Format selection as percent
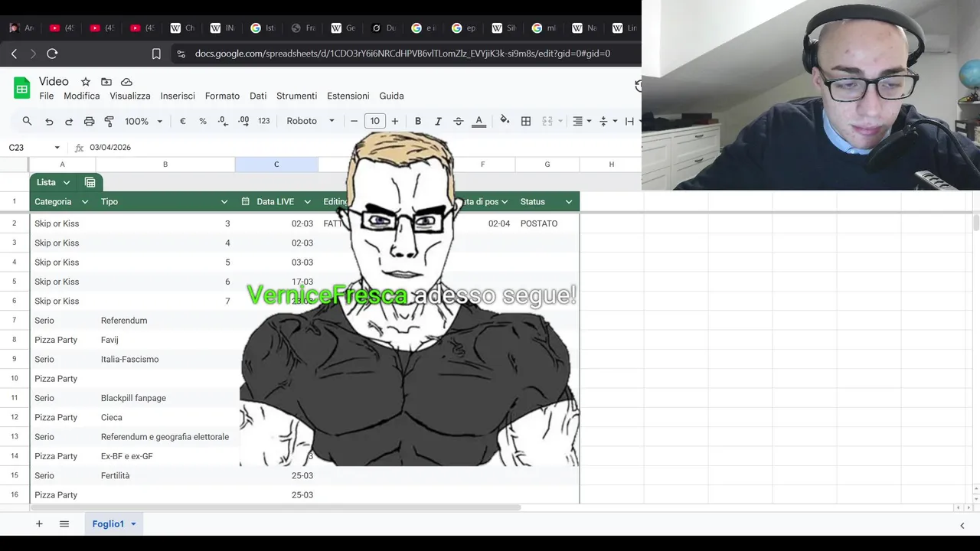The width and height of the screenshot is (980, 551). click(x=203, y=121)
